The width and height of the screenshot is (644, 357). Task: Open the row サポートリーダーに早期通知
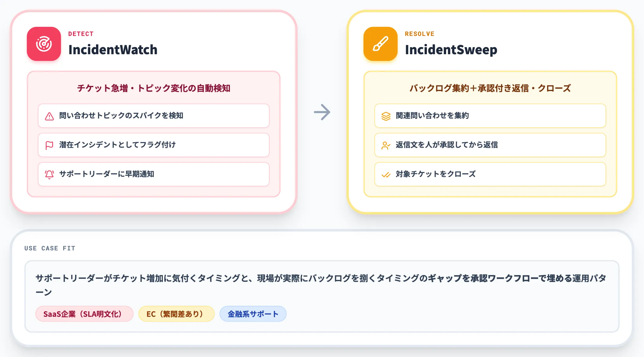(x=154, y=174)
